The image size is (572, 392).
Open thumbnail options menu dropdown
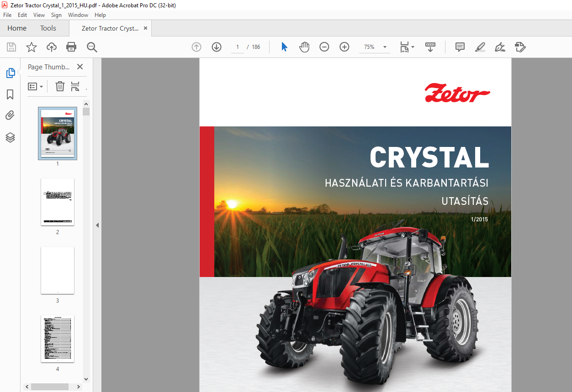[x=36, y=86]
